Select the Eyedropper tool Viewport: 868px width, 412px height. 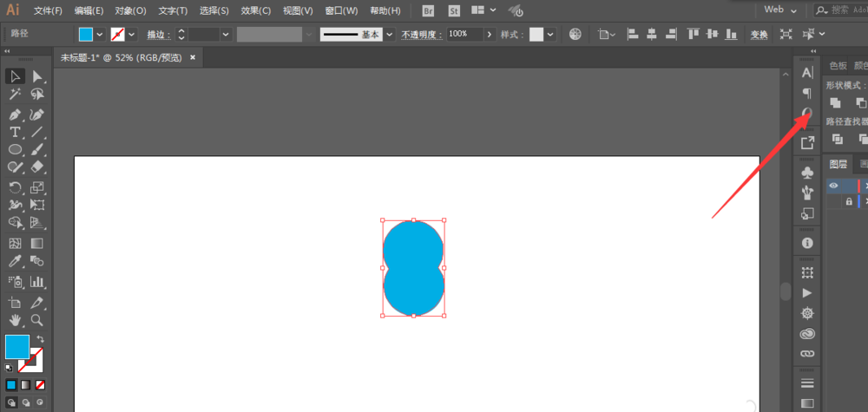(x=16, y=260)
